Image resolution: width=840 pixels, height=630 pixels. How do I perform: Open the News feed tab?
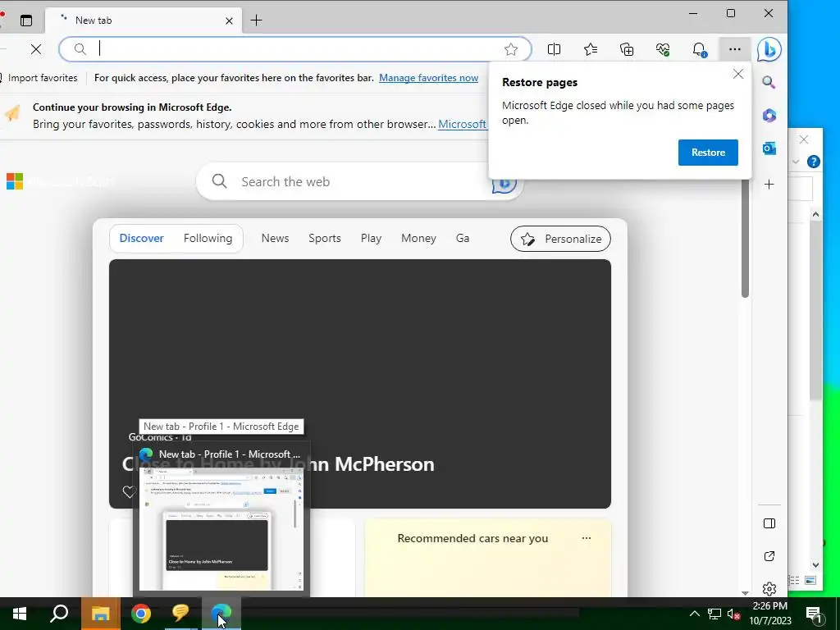(x=275, y=239)
